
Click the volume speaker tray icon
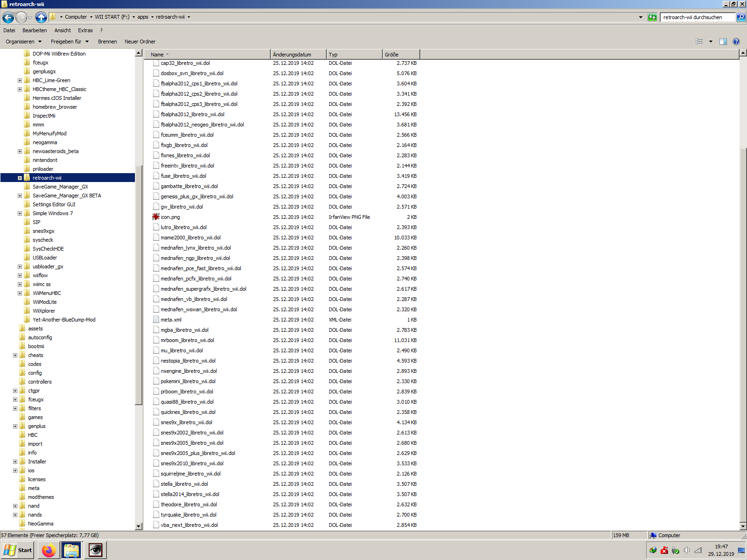point(687,551)
